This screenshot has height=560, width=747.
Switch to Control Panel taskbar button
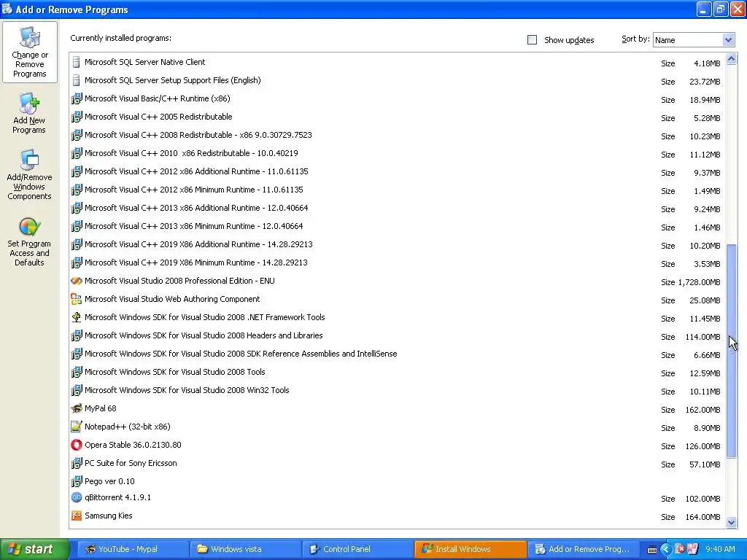(x=357, y=550)
